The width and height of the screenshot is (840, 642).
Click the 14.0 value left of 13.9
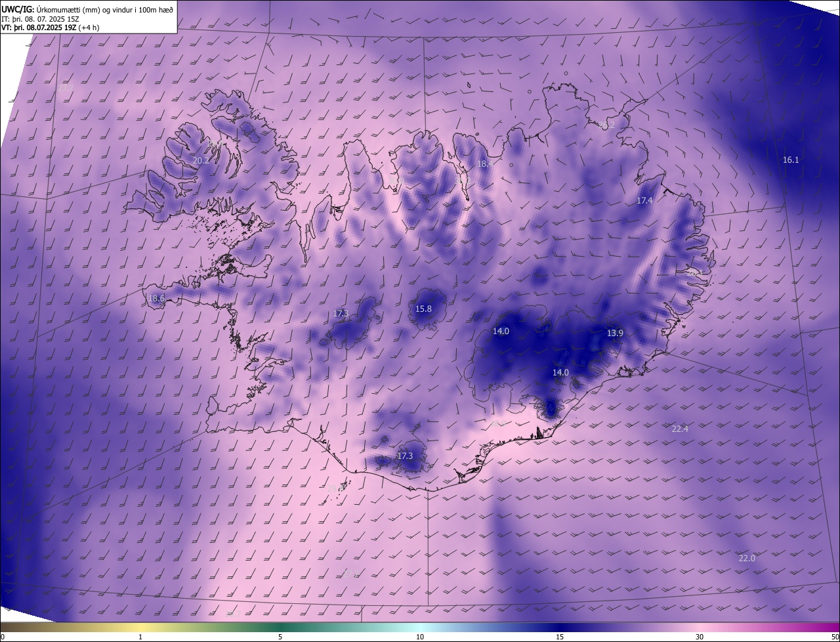point(501,332)
